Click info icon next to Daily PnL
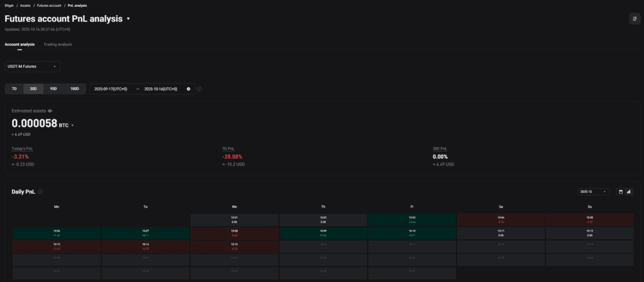644x282 pixels. tap(40, 192)
